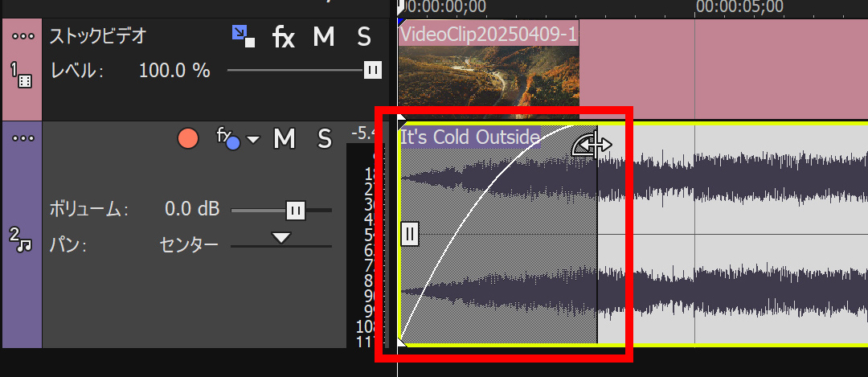Click the ボリューム slider handle
868x377 pixels.
coord(296,211)
